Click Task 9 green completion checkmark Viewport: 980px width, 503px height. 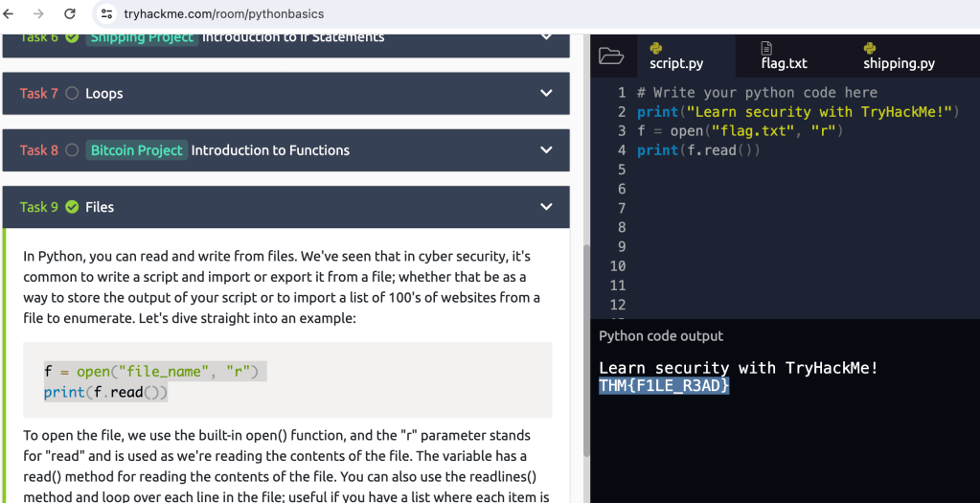click(72, 207)
